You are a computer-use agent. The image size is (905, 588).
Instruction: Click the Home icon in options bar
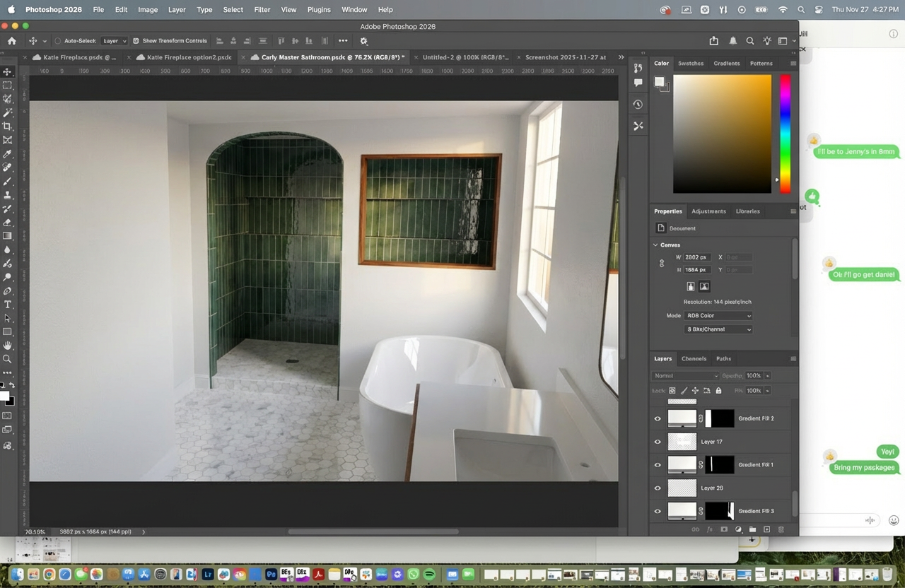coord(11,41)
